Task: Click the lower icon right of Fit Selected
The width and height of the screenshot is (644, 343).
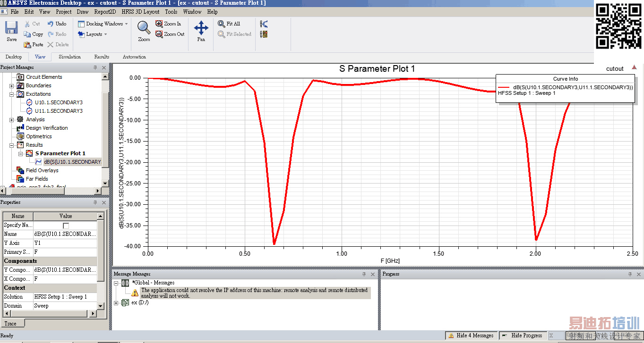Action: [x=264, y=34]
